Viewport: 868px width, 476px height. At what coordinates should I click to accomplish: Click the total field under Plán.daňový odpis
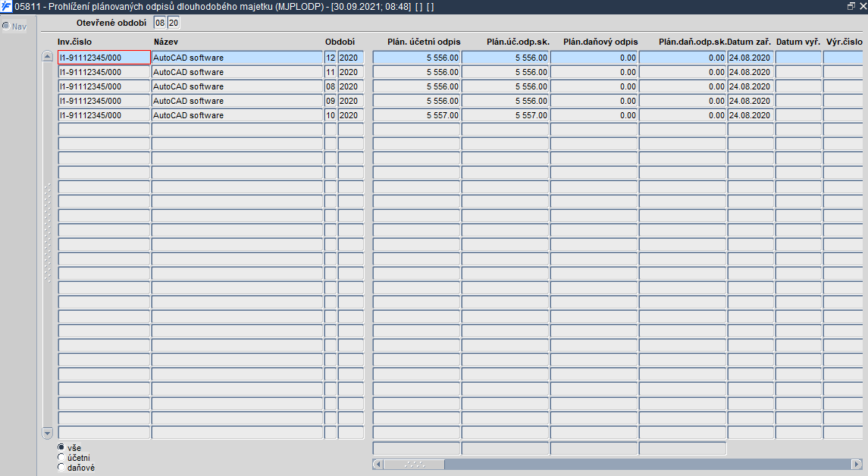click(594, 448)
